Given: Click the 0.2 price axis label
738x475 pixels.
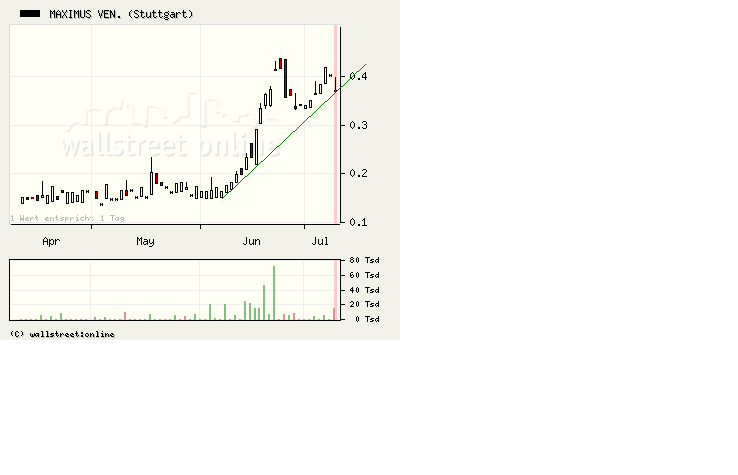Looking at the screenshot, I should (358, 173).
